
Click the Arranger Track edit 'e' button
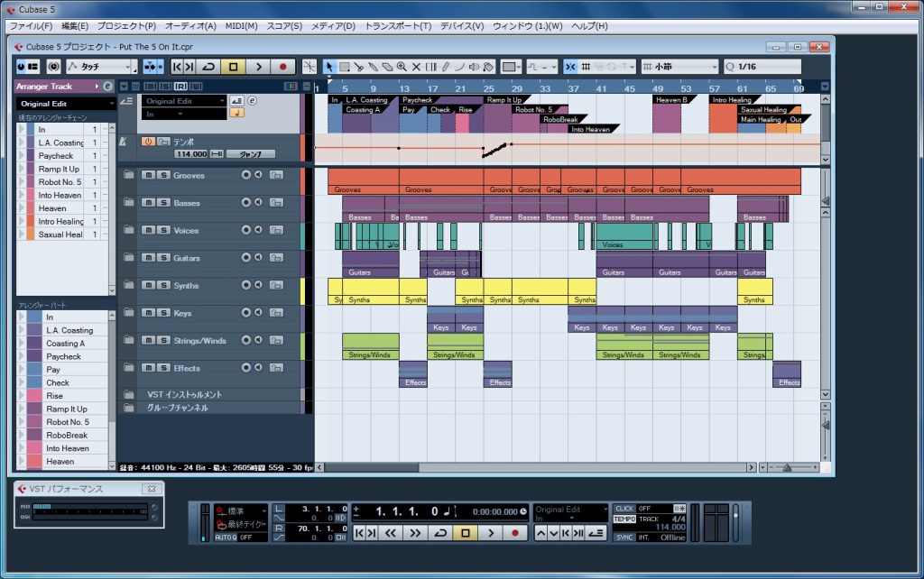pyautogui.click(x=107, y=87)
